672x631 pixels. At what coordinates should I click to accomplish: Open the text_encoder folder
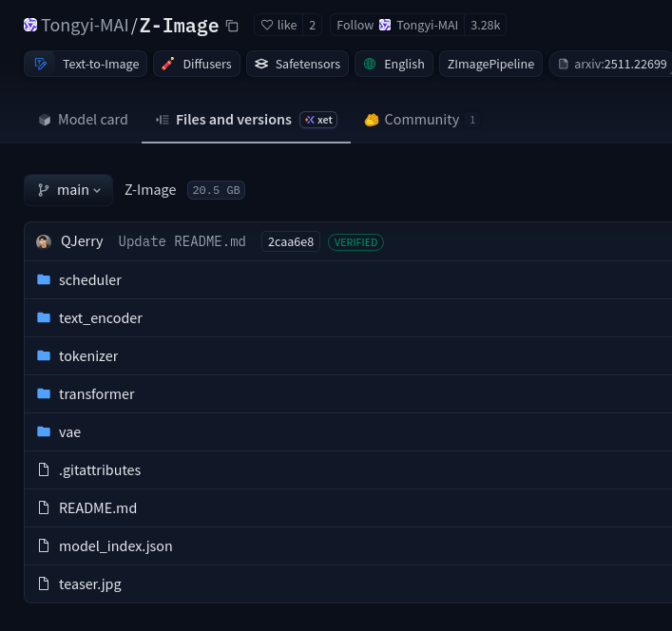101,318
